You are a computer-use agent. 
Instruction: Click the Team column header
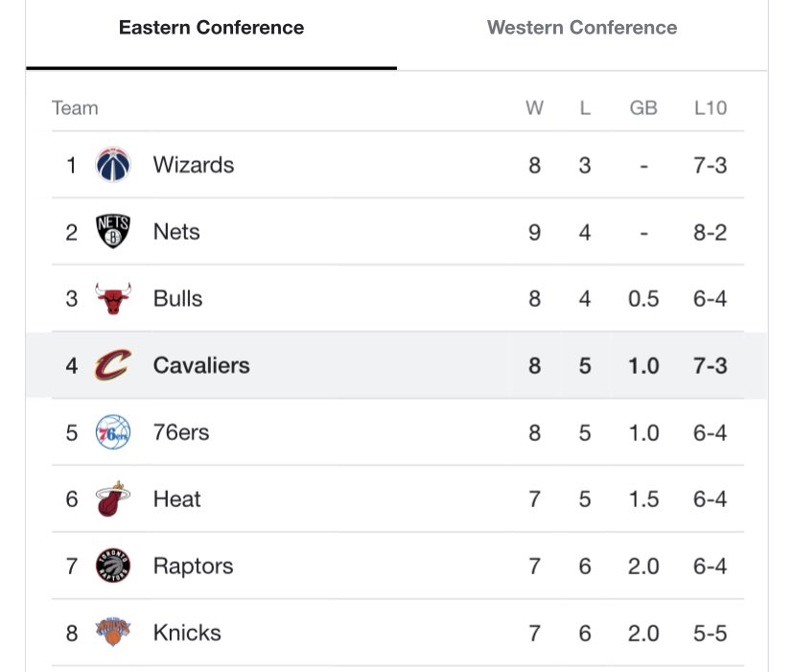click(75, 108)
